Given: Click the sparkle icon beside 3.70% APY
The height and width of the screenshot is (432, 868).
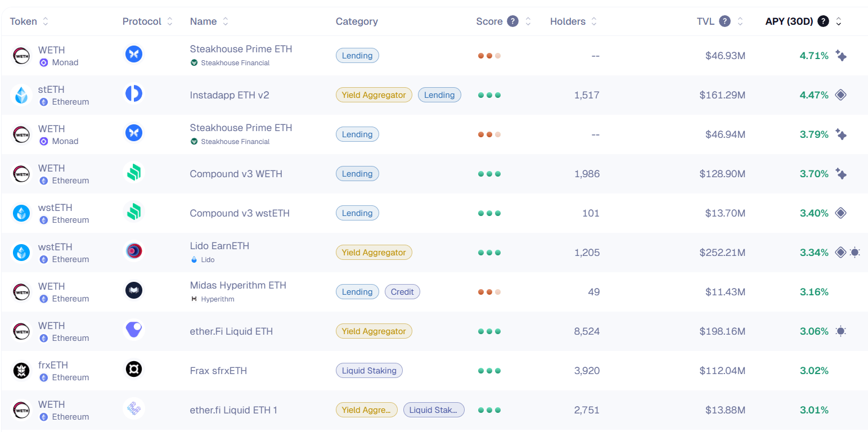Looking at the screenshot, I should coord(841,174).
